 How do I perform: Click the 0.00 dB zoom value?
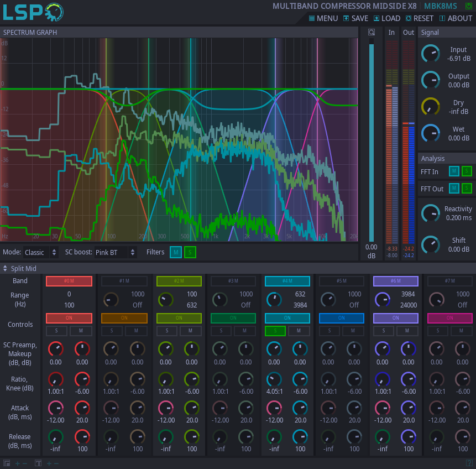(372, 252)
